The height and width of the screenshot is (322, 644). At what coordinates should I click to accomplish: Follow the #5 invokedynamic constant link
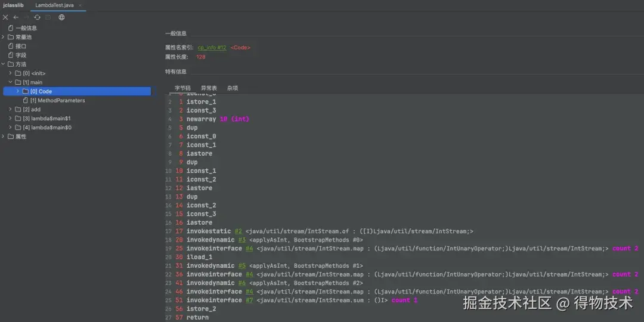click(242, 266)
